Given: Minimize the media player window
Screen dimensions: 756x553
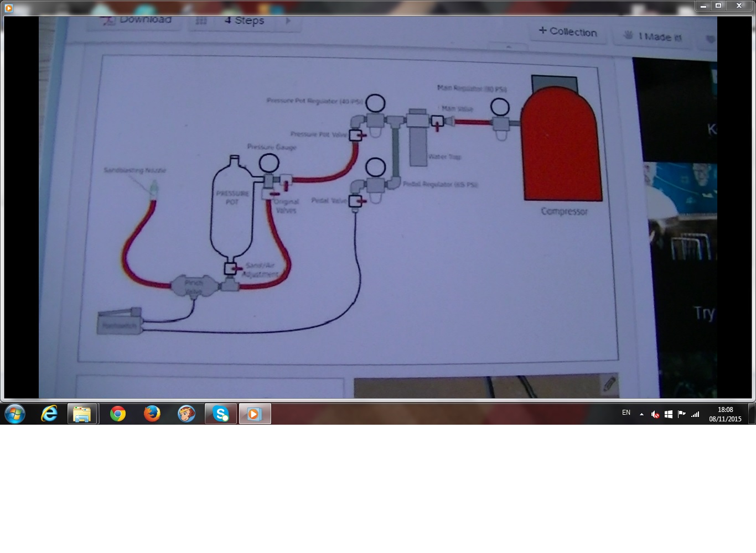Looking at the screenshot, I should (x=703, y=6).
